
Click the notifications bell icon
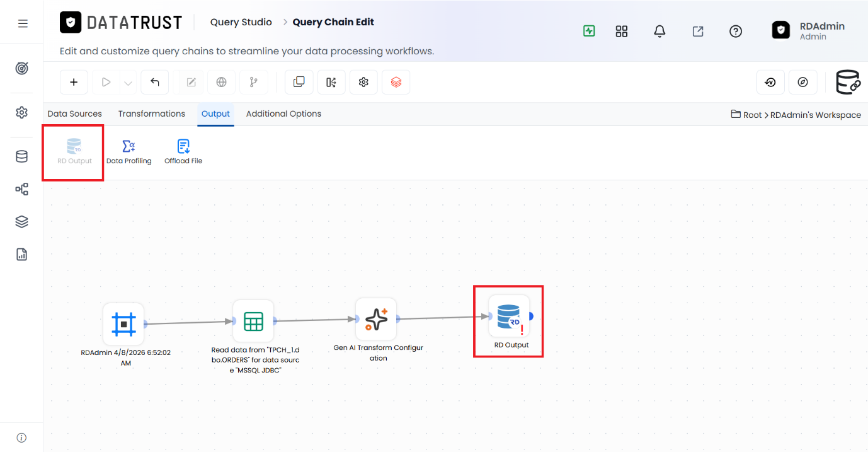point(660,31)
